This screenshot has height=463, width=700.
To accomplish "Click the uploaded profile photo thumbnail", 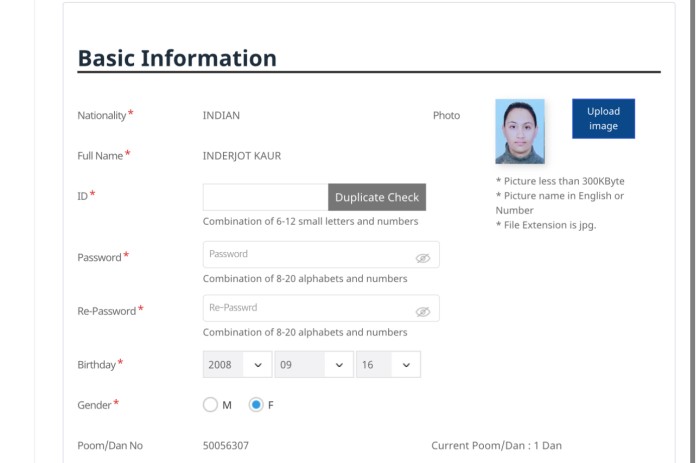I will [520, 131].
